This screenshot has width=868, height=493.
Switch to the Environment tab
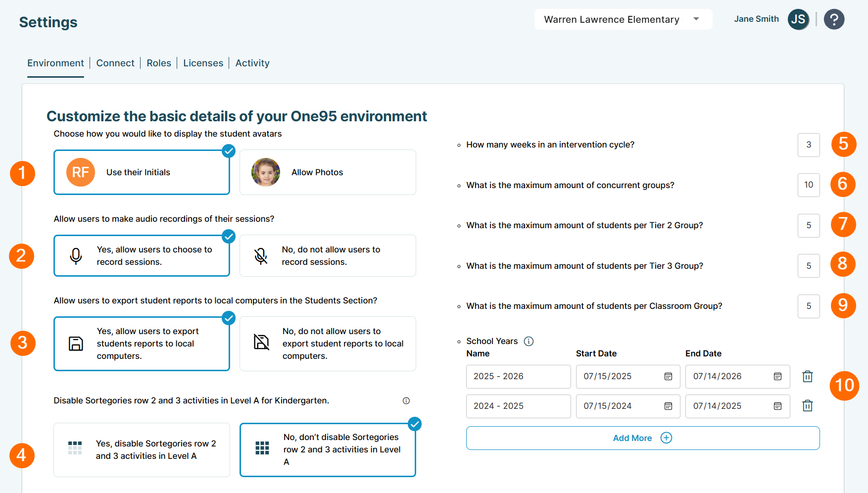(x=55, y=63)
